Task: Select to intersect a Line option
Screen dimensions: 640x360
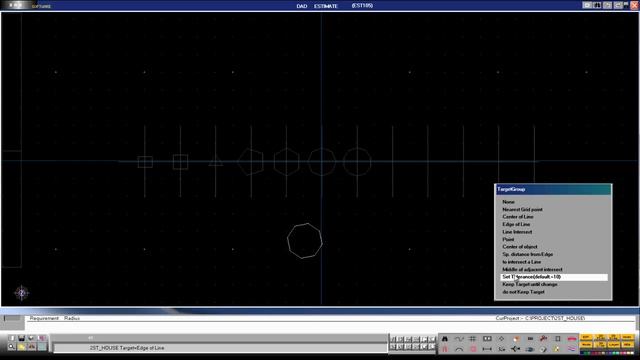Action: 521,262
